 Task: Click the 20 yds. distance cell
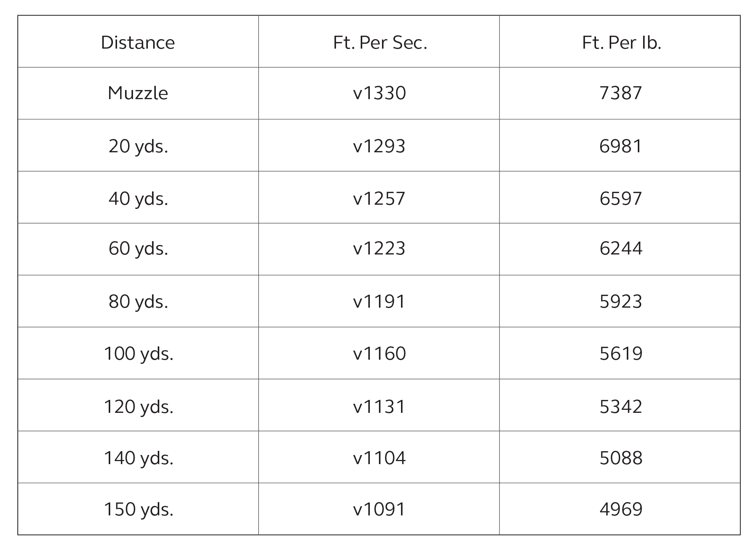tap(138, 145)
